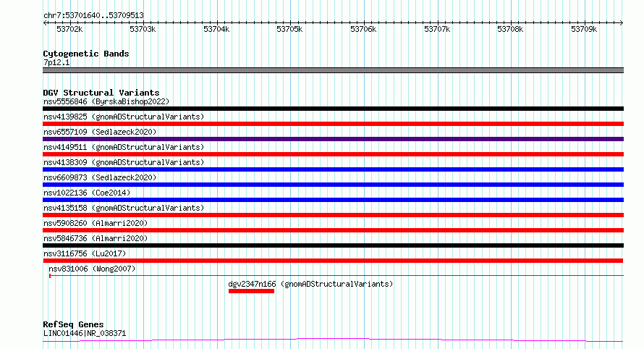Screen dimensions: 644x349
Task: Open nsv5846736 (Almarri2020) label
Action: (96, 238)
